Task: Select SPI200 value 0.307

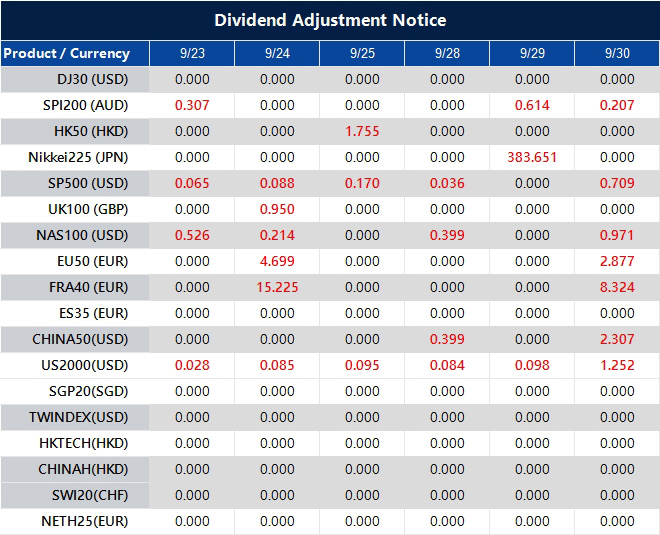Action: pyautogui.click(x=192, y=105)
